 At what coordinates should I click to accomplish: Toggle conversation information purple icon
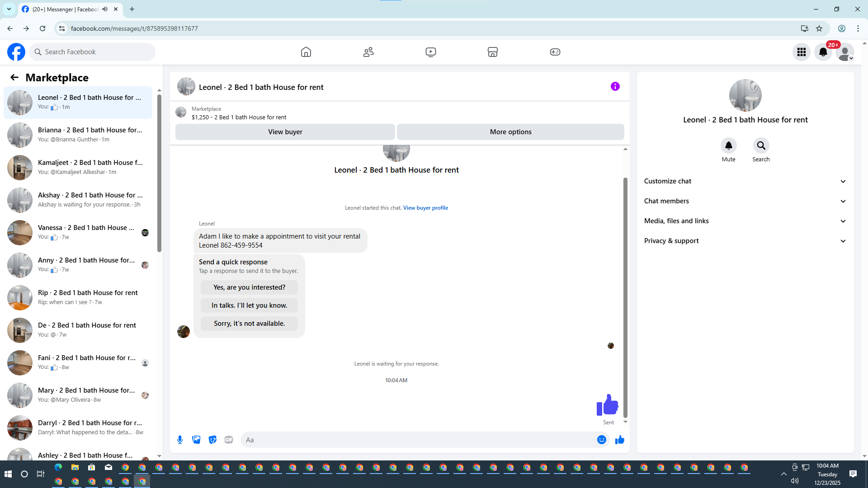615,86
